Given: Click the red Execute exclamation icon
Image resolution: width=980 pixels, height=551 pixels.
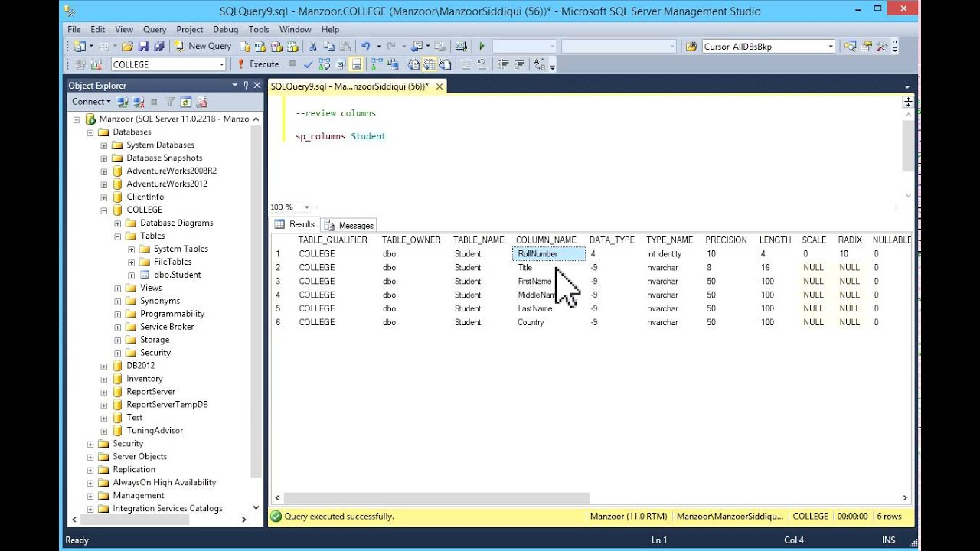Looking at the screenshot, I should [240, 64].
